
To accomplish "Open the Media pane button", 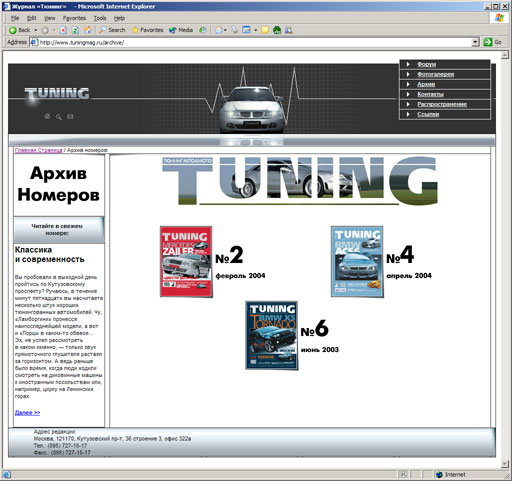I will click(181, 30).
